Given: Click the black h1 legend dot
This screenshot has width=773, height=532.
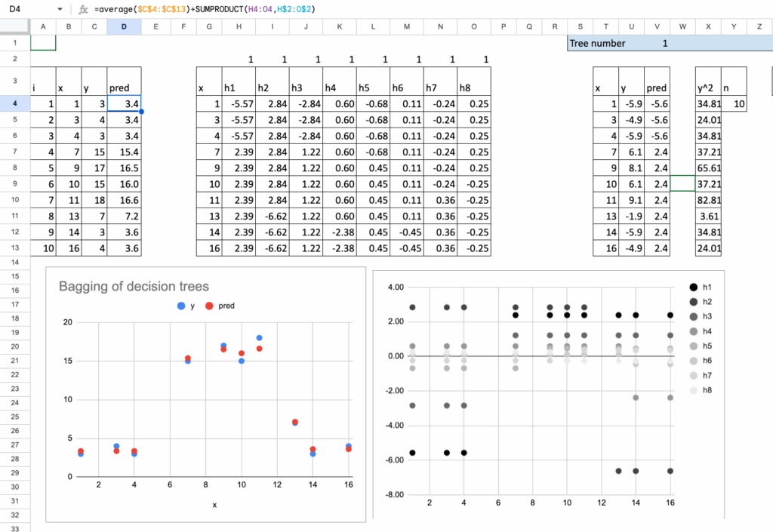Looking at the screenshot, I should (x=694, y=288).
